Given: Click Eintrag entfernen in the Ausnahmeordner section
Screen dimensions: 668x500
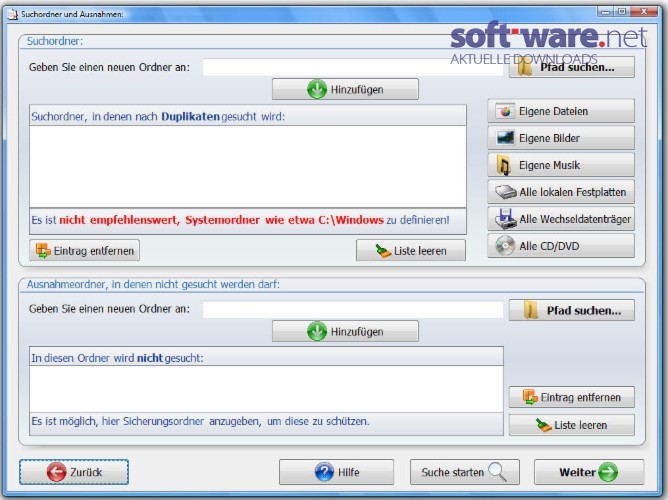Looking at the screenshot, I should tap(571, 397).
